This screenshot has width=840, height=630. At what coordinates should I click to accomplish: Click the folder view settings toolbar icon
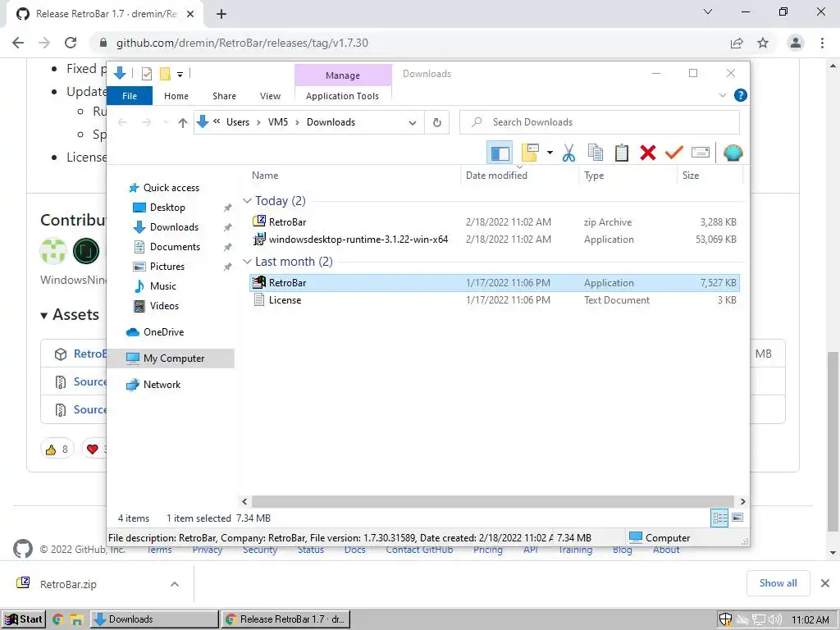click(530, 153)
